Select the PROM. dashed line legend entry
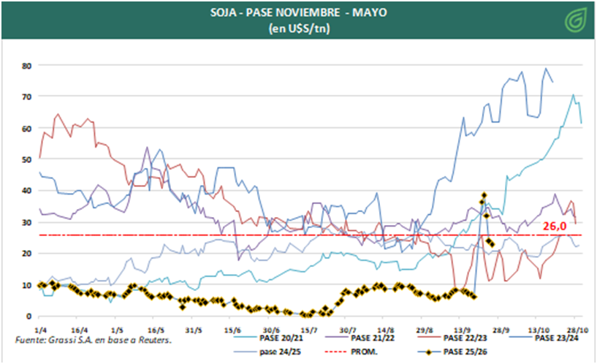This screenshot has width=597, height=364. coord(370,352)
